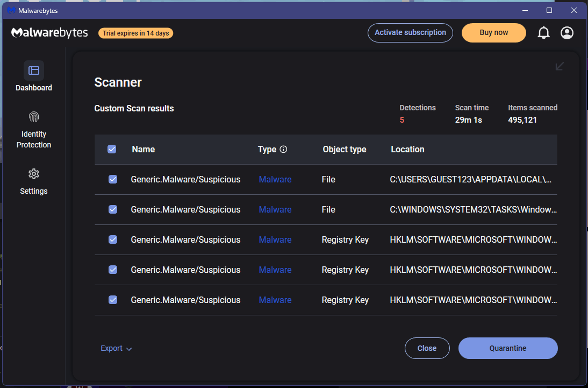Image resolution: width=588 pixels, height=388 pixels.
Task: Close the scan results with the Close button
Action: [x=427, y=348]
